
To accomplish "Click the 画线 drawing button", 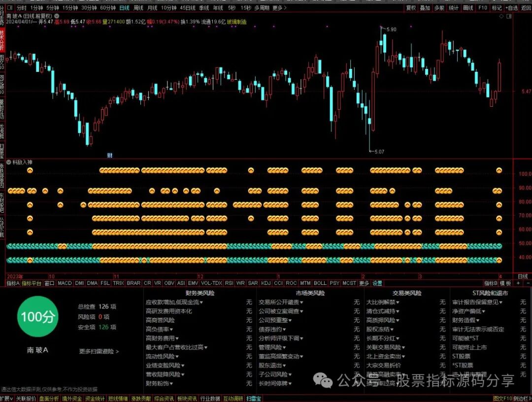I will 468,7.
